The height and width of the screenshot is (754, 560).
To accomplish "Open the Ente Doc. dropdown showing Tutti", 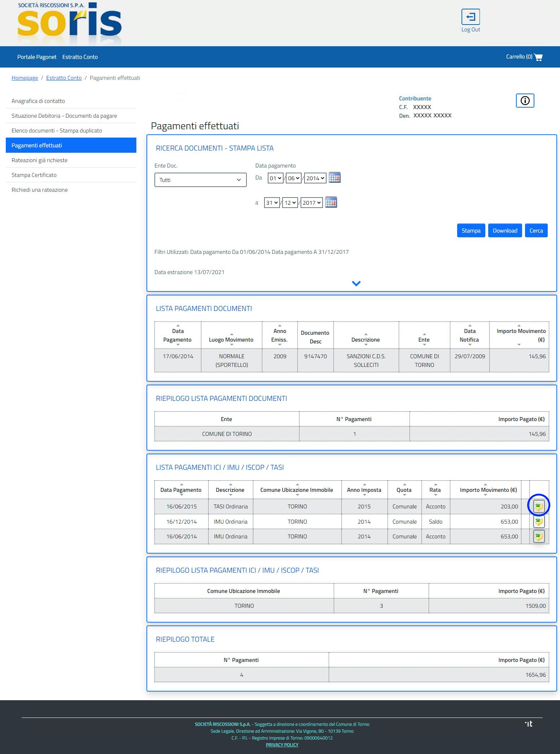I will [x=200, y=180].
